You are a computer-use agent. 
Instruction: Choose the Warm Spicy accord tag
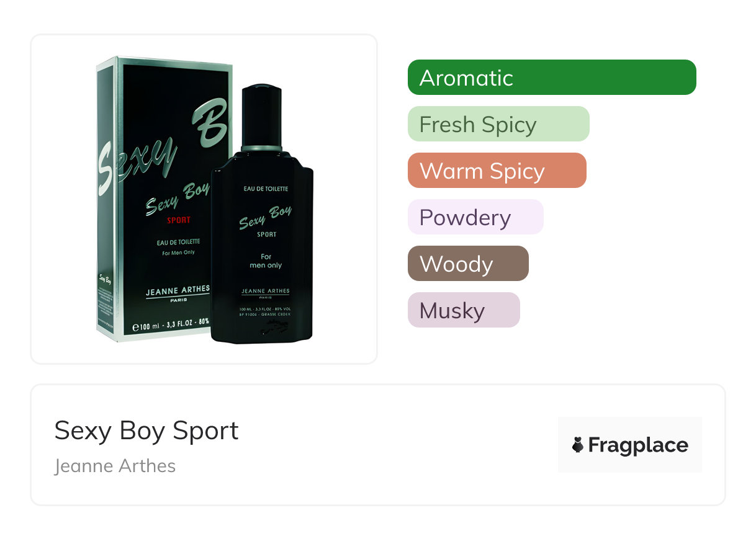tap(497, 171)
